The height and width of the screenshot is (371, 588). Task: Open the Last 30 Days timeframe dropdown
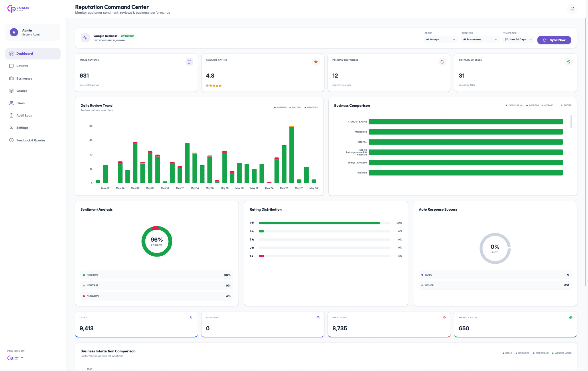point(518,40)
